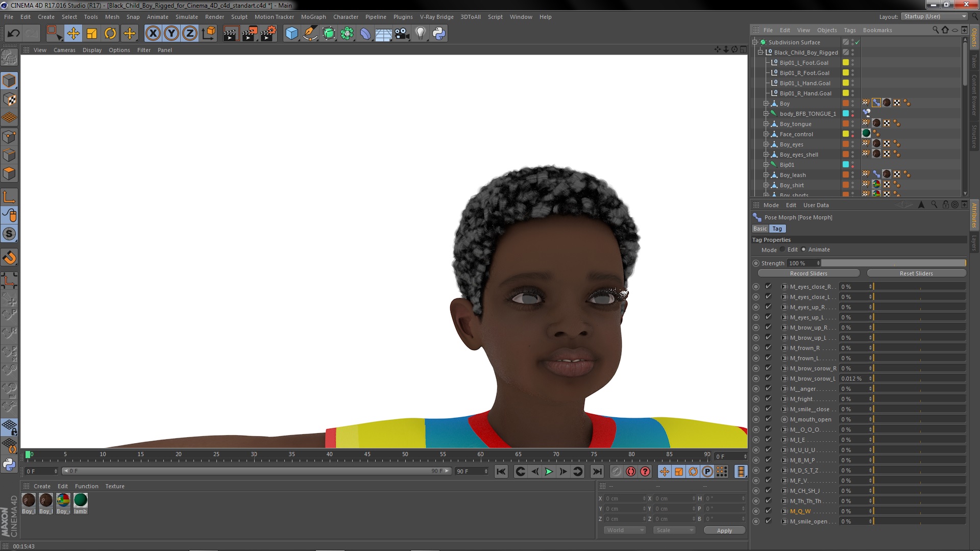Click Record Sliders button

pyautogui.click(x=808, y=273)
